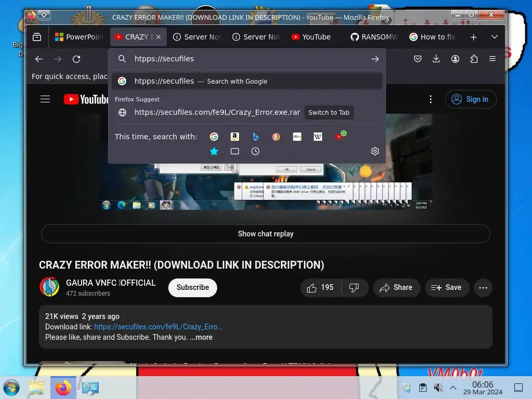
Task: Switch to the YouTube tab
Action: point(315,37)
